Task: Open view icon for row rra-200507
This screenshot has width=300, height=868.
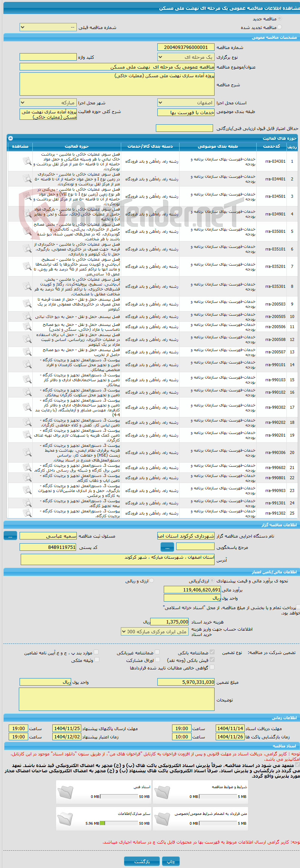Action: coord(27,352)
